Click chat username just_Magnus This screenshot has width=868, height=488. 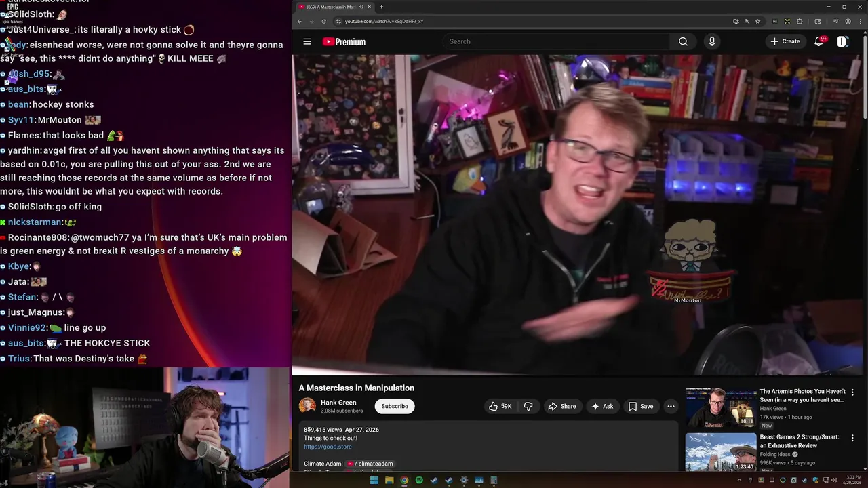[x=36, y=312]
